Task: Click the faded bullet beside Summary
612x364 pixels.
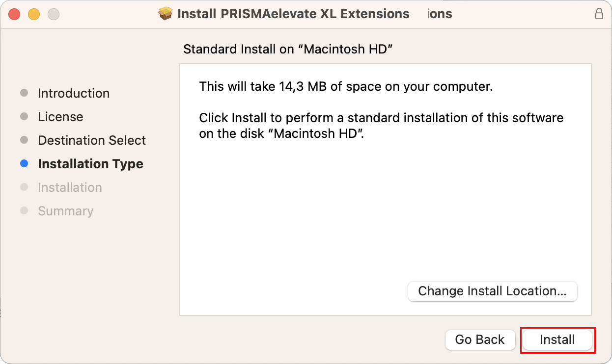Action: coord(24,210)
